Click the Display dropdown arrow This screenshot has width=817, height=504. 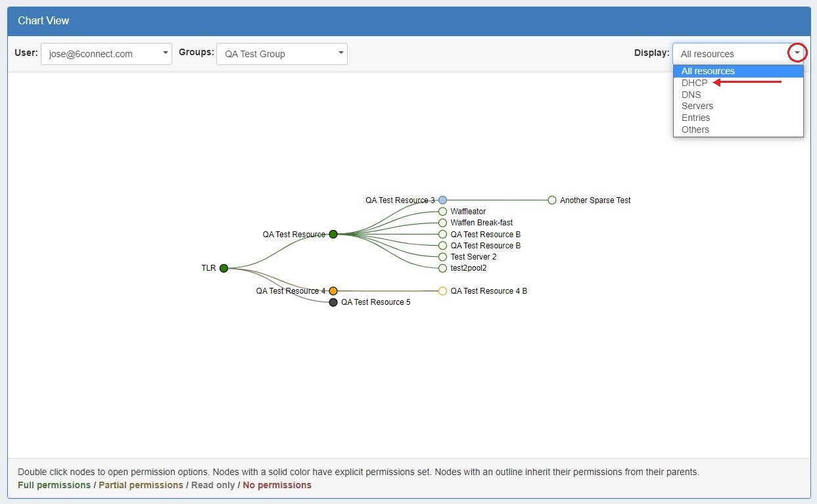pyautogui.click(x=797, y=53)
